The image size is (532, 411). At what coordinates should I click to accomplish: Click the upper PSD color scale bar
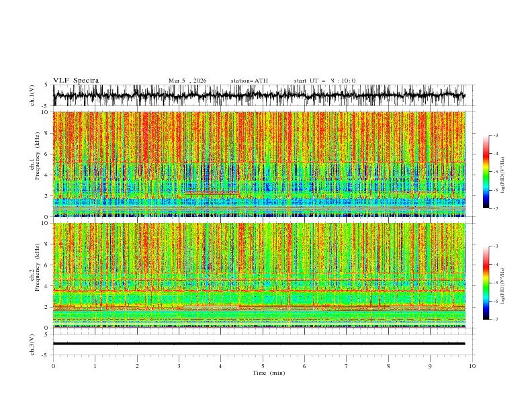tap(486, 172)
